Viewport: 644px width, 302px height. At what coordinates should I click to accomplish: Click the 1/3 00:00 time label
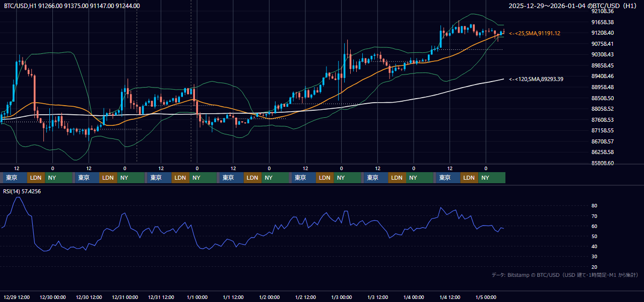click(342, 297)
